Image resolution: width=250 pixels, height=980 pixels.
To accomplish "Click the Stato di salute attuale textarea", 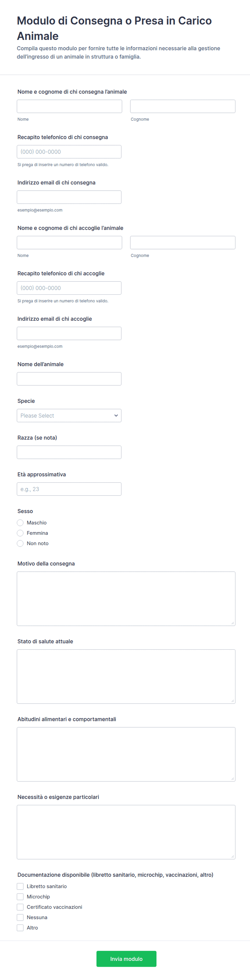I will [126, 676].
